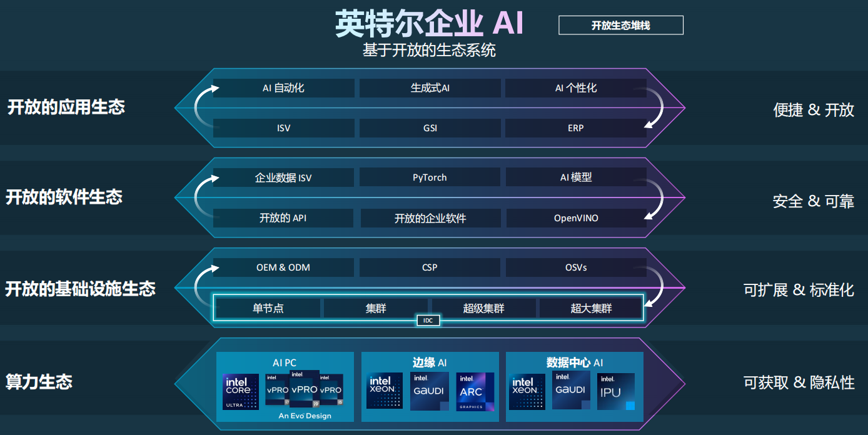Click the ISV box in application ecosystem row

click(283, 128)
